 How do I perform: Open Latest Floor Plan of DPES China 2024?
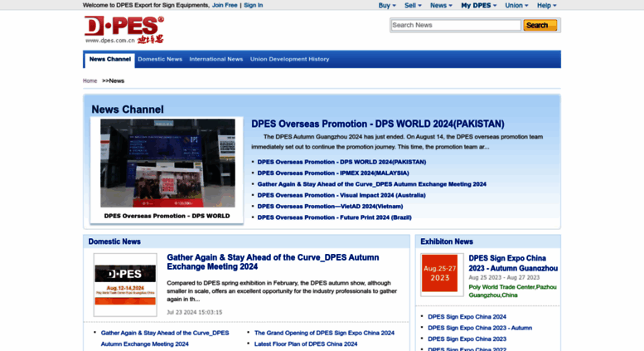[306, 344]
